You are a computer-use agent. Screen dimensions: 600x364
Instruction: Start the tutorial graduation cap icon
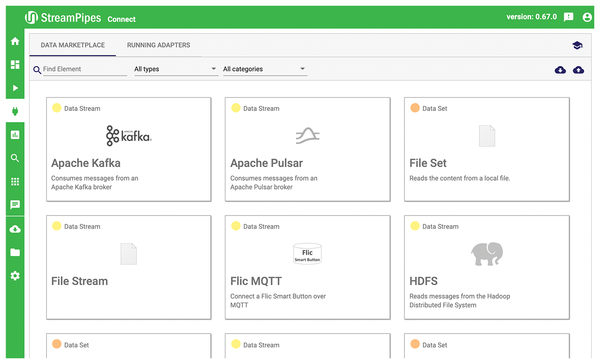click(x=577, y=45)
